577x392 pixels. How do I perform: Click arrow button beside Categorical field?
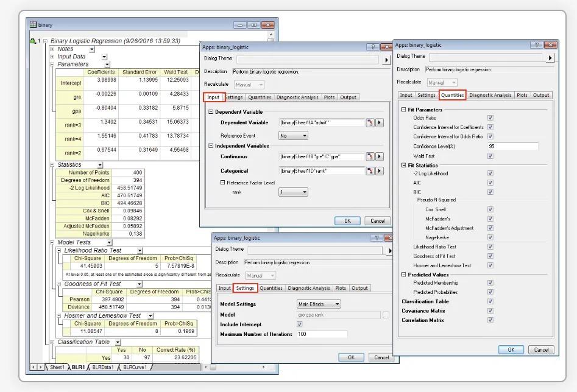pos(380,171)
